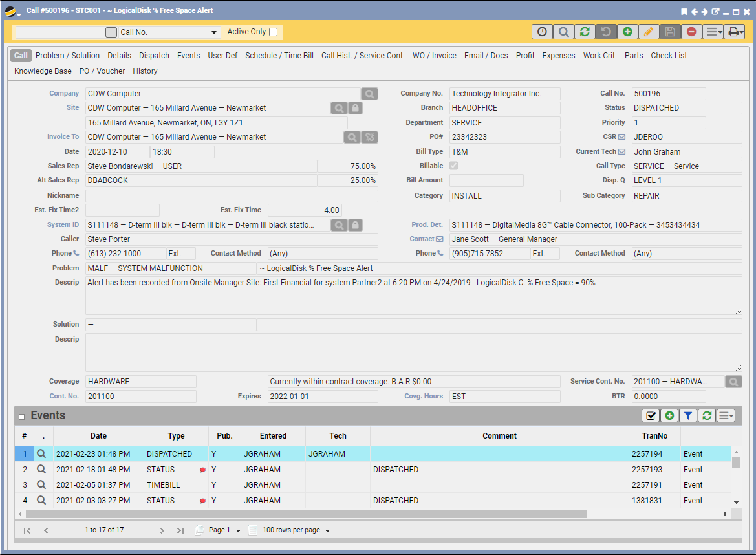756x555 pixels.
Task: Switch to the Dispatch tab
Action: [x=154, y=56]
